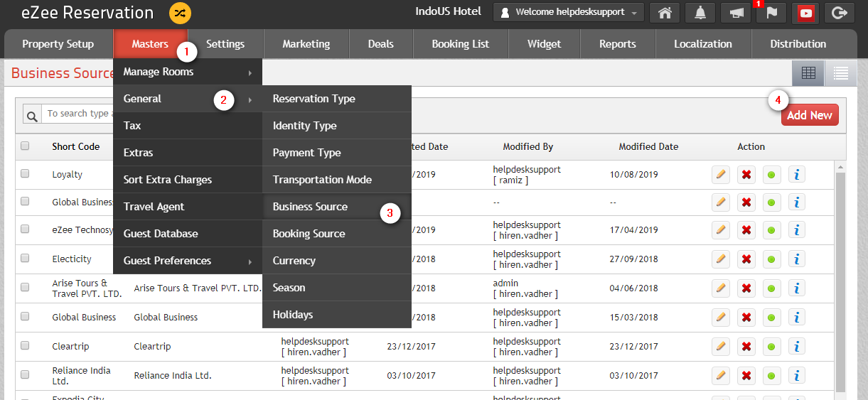Delete the Electicity row

(x=746, y=259)
